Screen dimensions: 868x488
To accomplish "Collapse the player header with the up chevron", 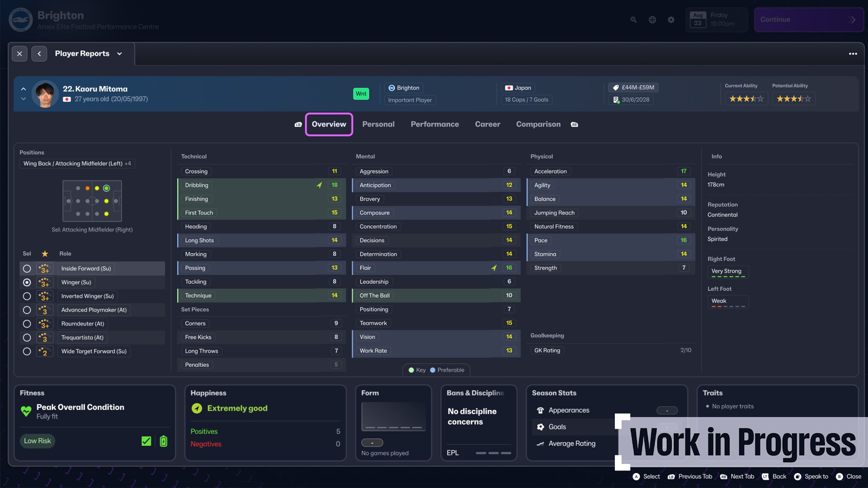I will 23,88.
